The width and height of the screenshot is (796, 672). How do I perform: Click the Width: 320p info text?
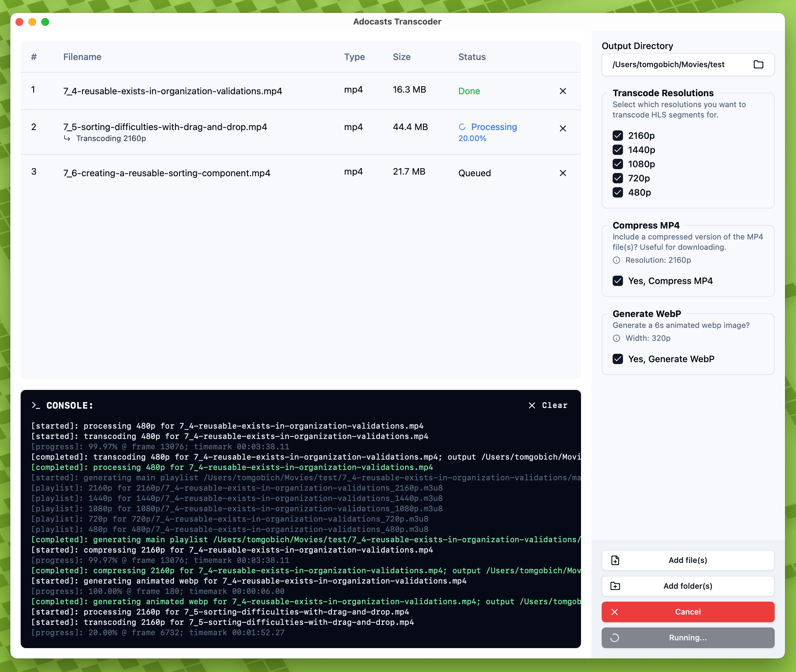click(x=648, y=338)
